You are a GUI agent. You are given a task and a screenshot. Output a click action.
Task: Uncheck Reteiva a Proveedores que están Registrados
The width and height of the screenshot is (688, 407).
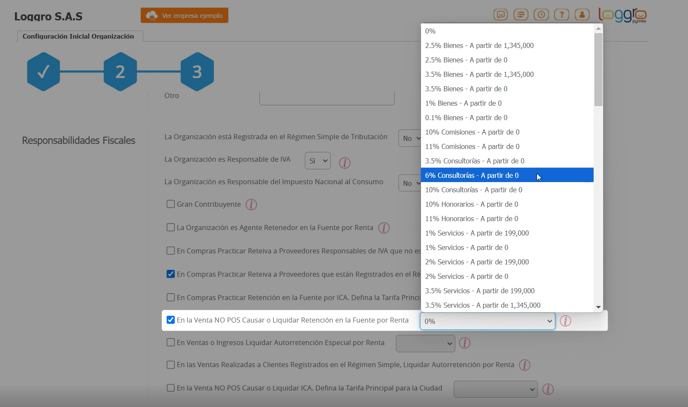pyautogui.click(x=171, y=274)
